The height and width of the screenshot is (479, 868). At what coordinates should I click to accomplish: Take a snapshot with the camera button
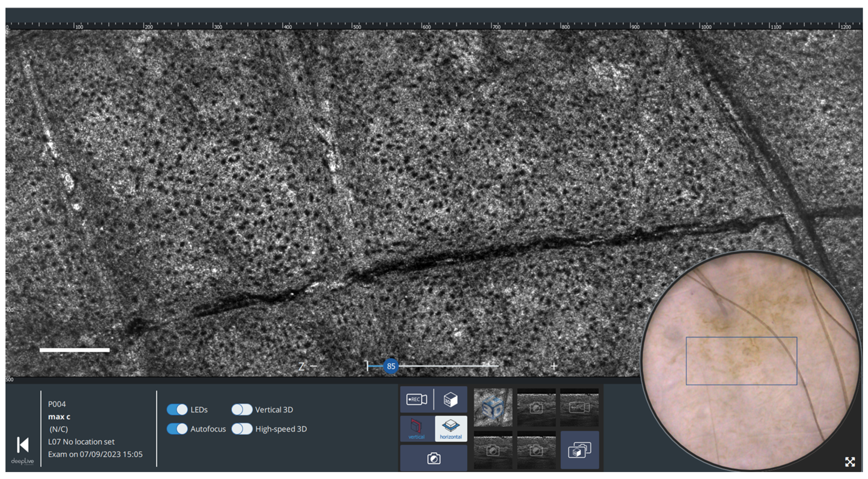click(x=433, y=458)
